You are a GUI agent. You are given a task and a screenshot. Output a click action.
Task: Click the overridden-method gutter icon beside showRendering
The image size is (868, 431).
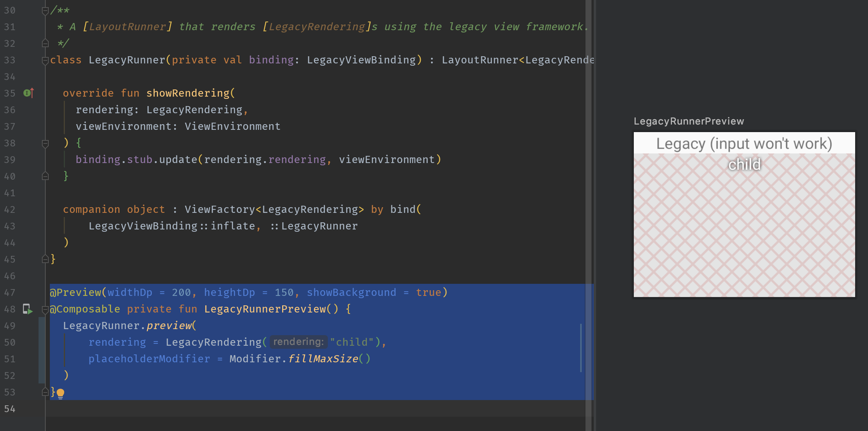click(28, 93)
